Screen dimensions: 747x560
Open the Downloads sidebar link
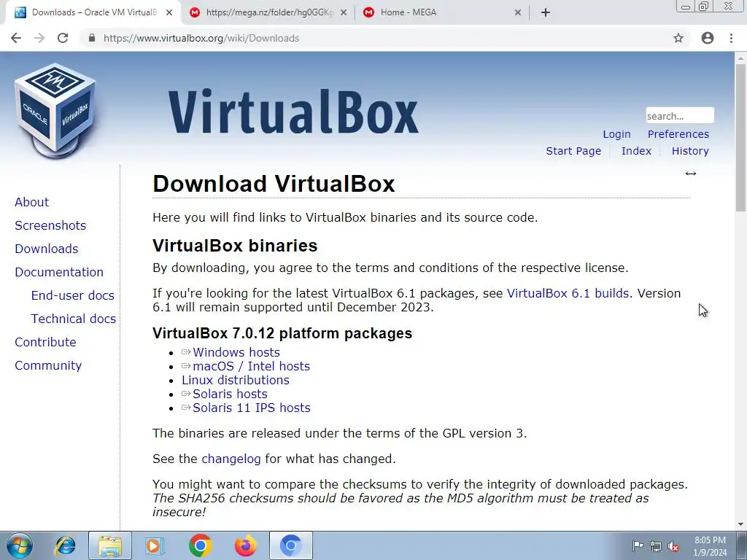(47, 249)
